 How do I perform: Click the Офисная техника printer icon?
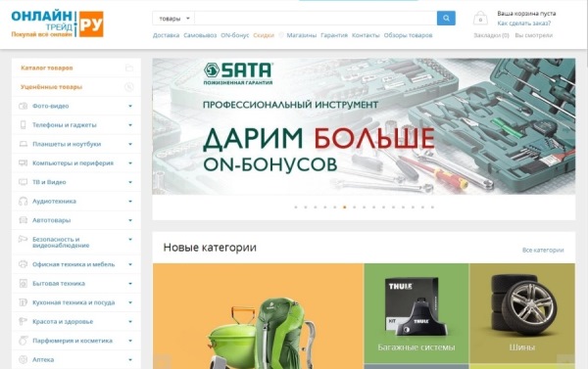(23, 264)
